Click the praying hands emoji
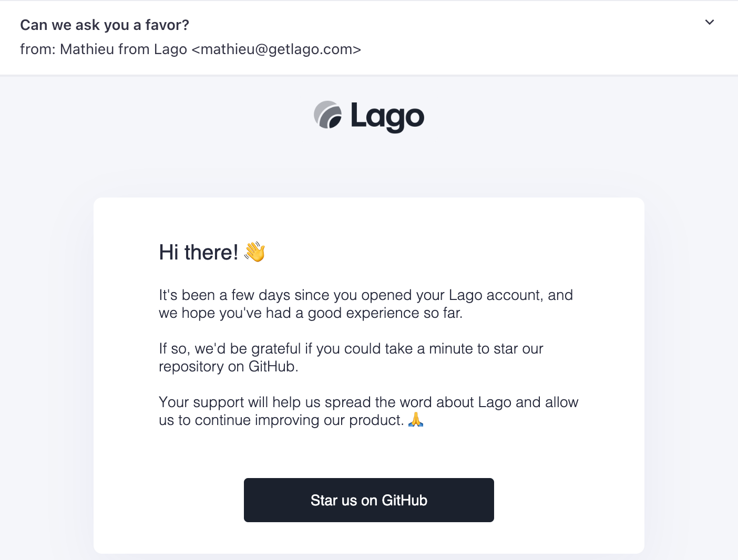This screenshot has width=738, height=560. tap(416, 420)
